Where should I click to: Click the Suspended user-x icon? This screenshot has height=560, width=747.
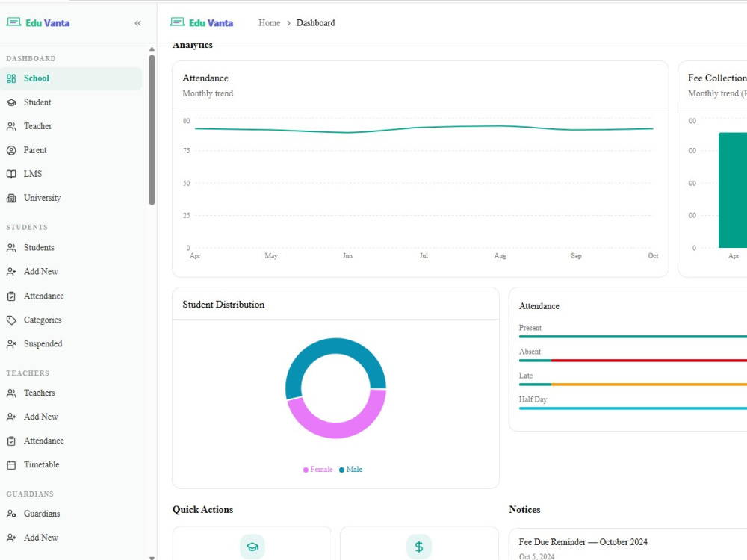coord(11,343)
